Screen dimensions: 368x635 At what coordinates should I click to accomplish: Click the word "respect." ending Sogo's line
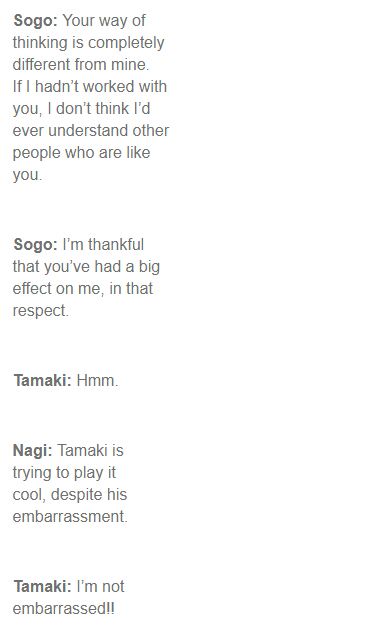click(x=40, y=311)
